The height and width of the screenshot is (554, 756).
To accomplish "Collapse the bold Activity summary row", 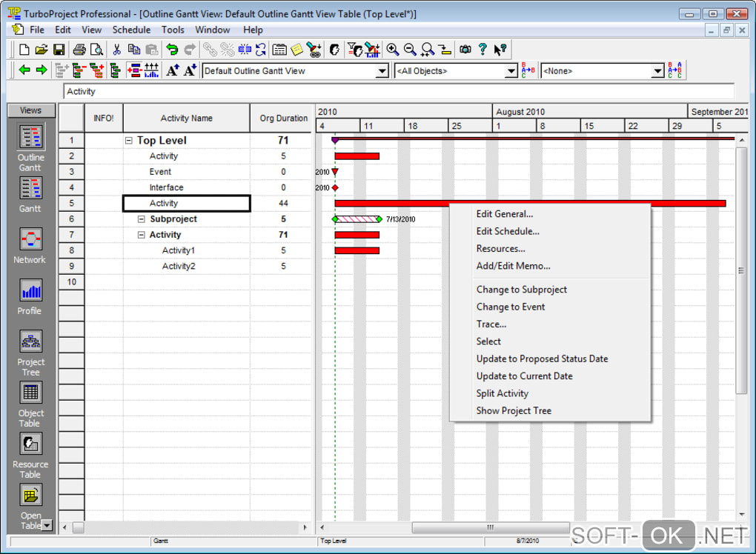I will coord(142,235).
